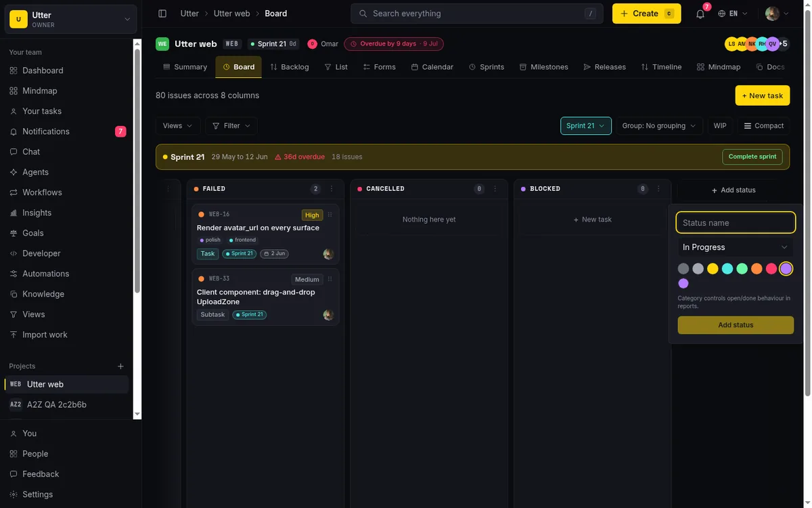Switch to the Calendar tab
Screen dimensions: 812x508
coord(432,67)
